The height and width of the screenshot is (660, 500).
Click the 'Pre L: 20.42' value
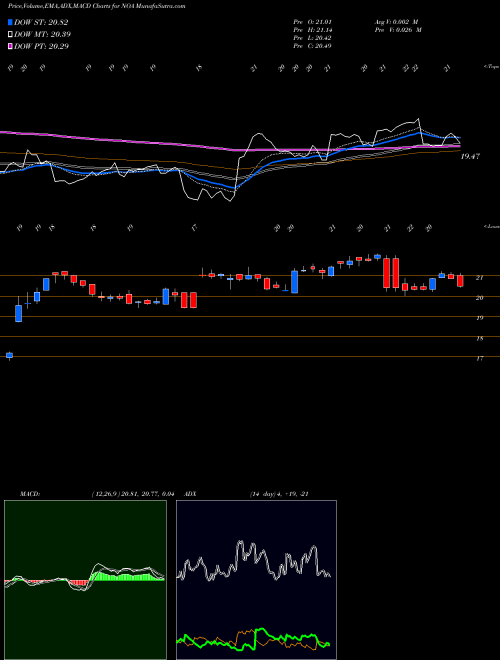coord(312,38)
